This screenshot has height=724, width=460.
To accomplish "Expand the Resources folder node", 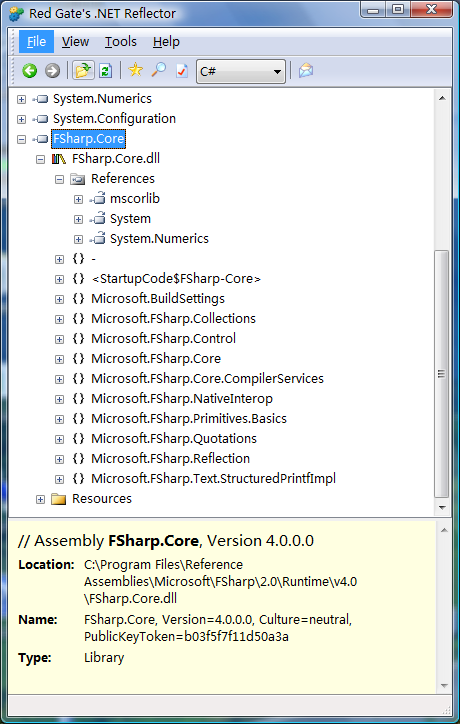I will pos(40,499).
